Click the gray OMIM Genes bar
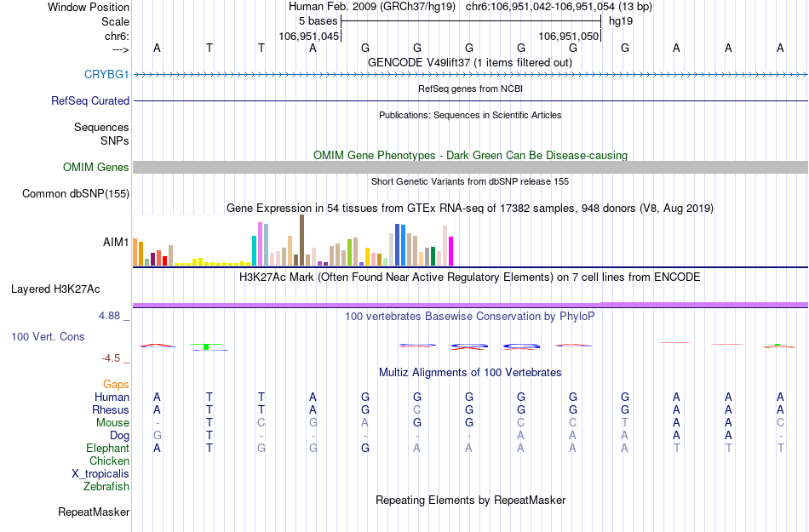 470,167
